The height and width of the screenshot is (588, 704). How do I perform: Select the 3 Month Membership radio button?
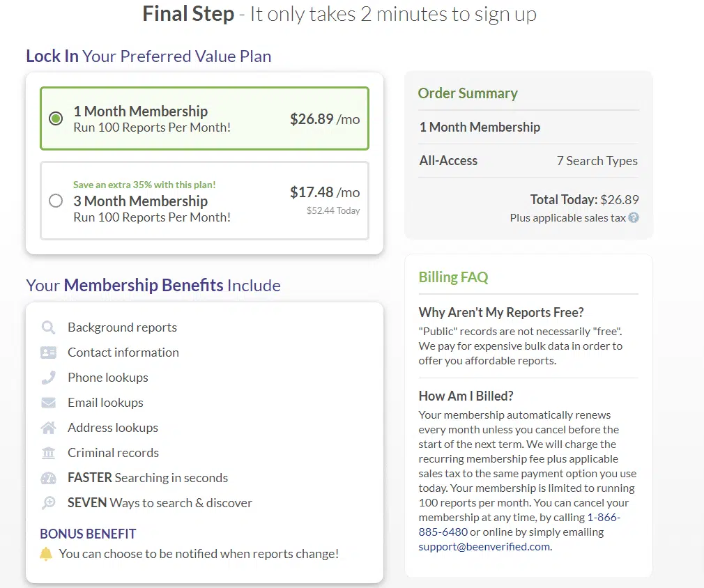[x=56, y=201]
